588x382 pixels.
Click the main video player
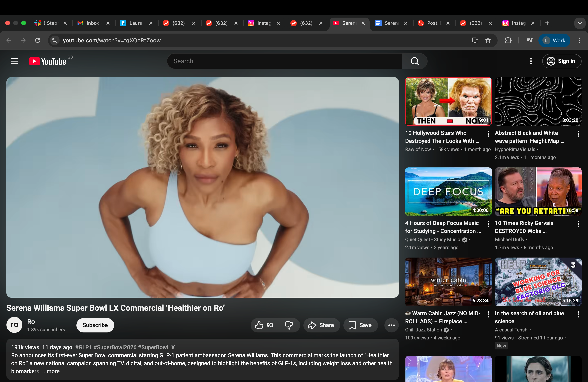(x=202, y=187)
